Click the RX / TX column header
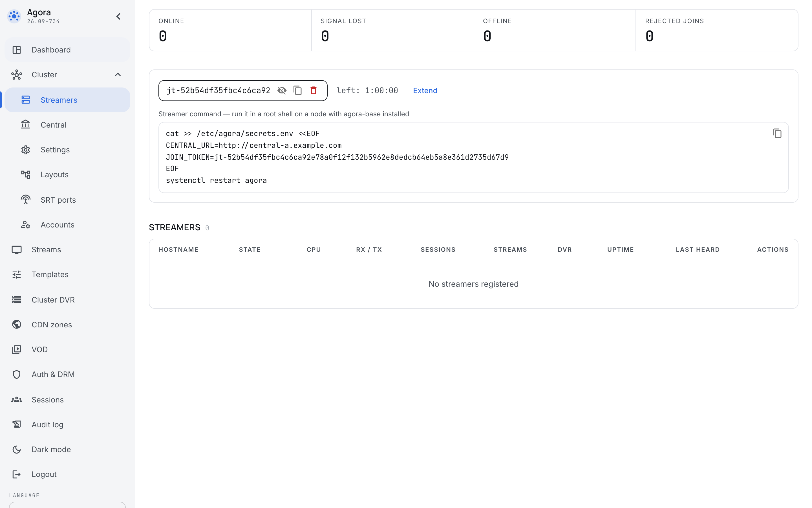 pyautogui.click(x=369, y=249)
